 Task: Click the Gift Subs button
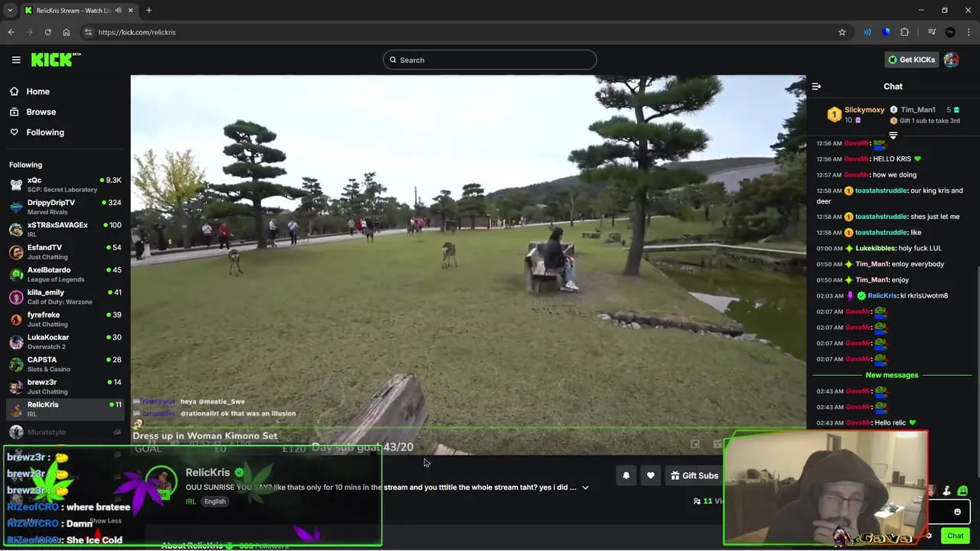click(x=694, y=476)
